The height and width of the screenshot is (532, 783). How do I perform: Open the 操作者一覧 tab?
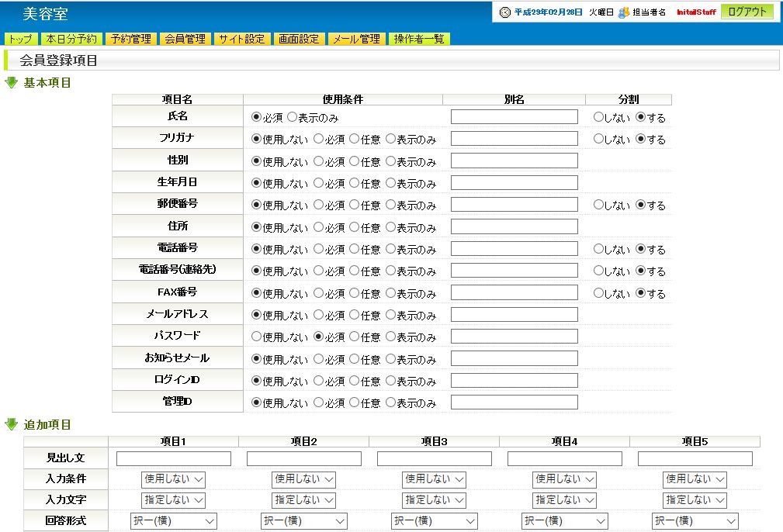coord(419,39)
